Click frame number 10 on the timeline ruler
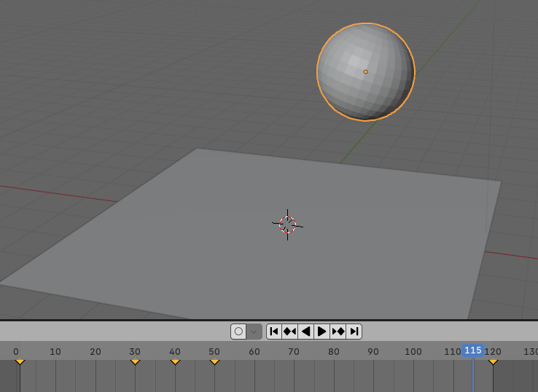The height and width of the screenshot is (392, 538). coord(55,351)
